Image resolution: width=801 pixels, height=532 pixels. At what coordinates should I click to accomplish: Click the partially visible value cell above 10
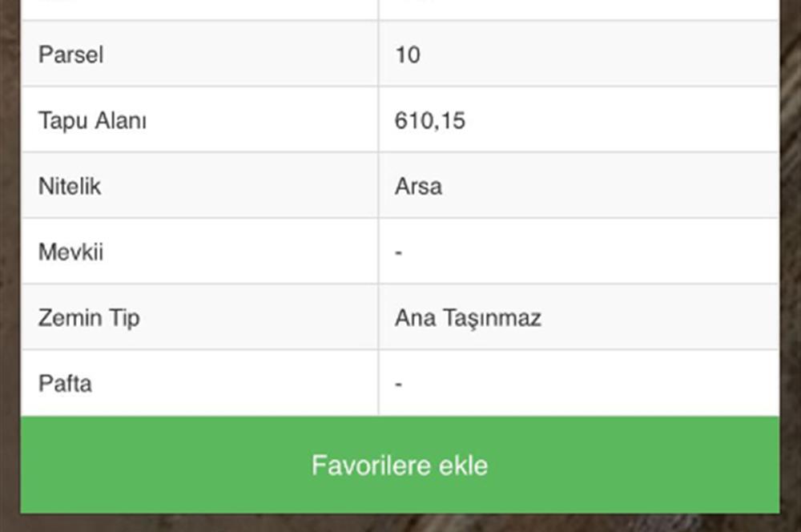click(579, 10)
